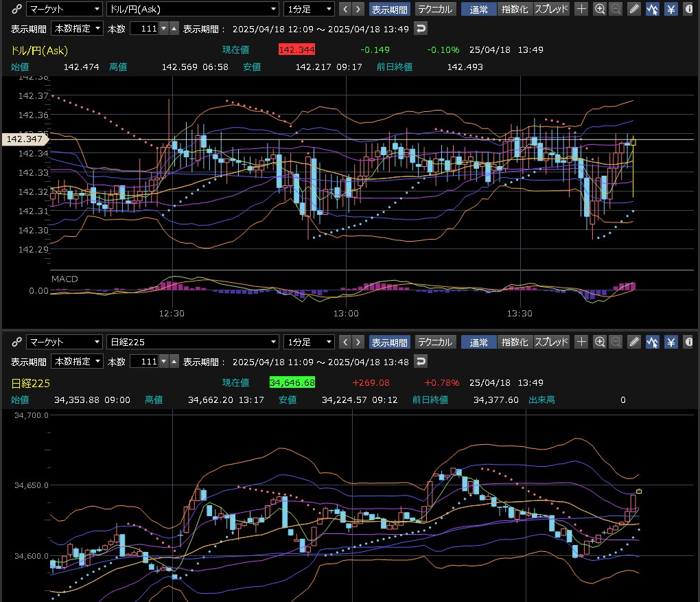The width and height of the screenshot is (700, 602).
Task: Click the 111 bar count field, Nikkei chart
Action: tap(144, 361)
